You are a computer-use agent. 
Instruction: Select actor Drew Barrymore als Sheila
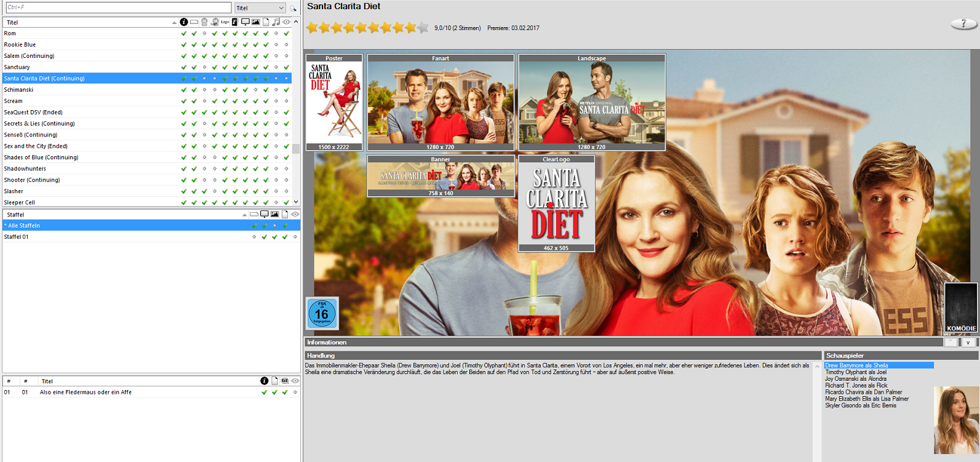[879, 365]
